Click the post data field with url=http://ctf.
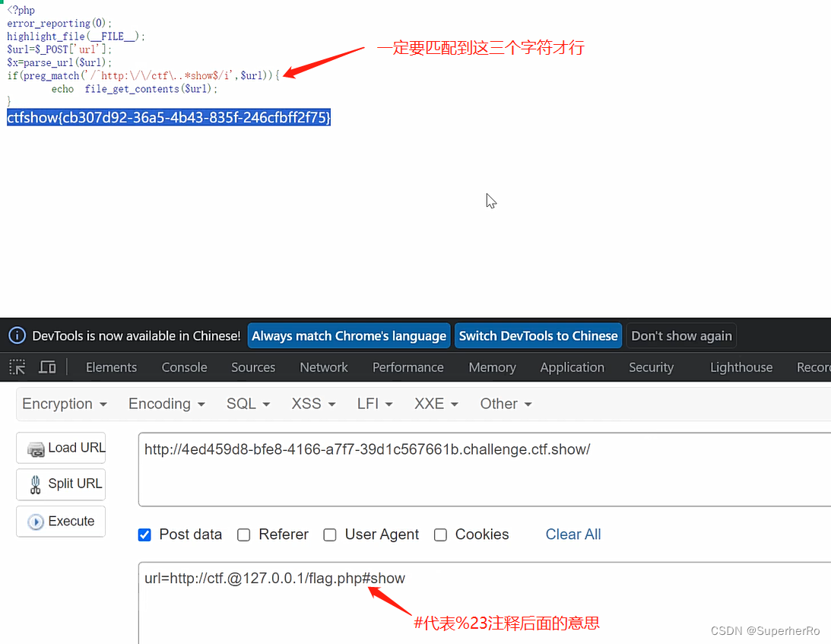 [484, 603]
